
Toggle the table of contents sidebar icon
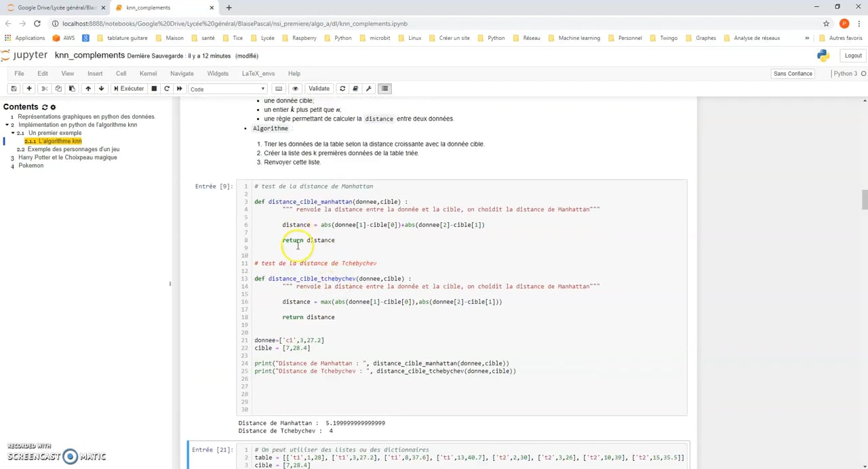(384, 89)
